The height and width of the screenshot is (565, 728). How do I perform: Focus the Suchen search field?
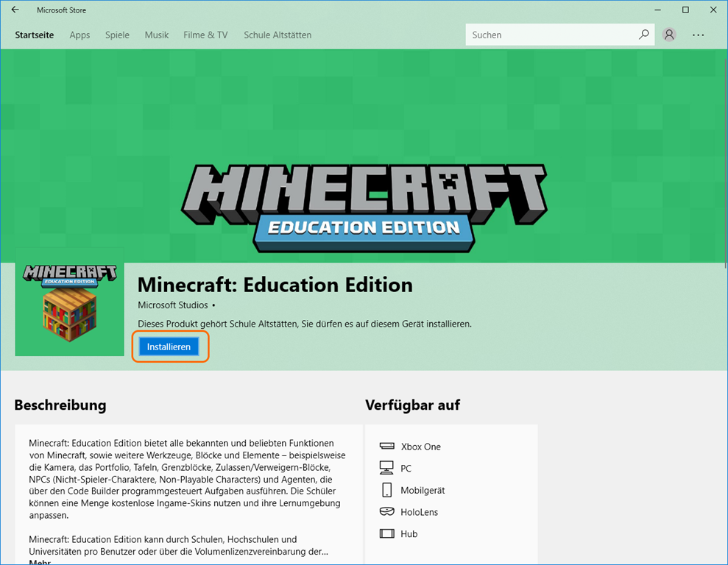pos(552,35)
